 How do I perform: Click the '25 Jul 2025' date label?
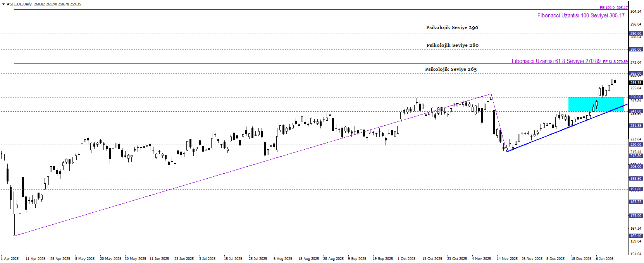[258, 259]
